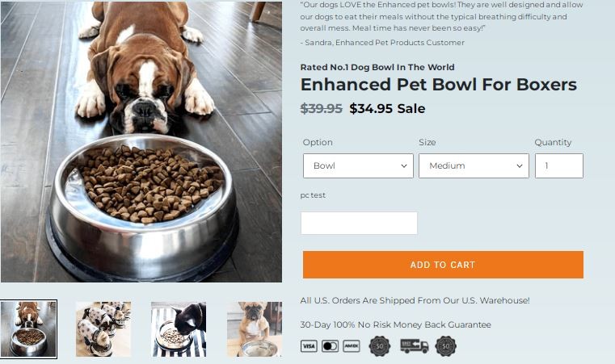Select the black dog eating thumbnail
The height and width of the screenshot is (364, 615).
[x=179, y=329]
